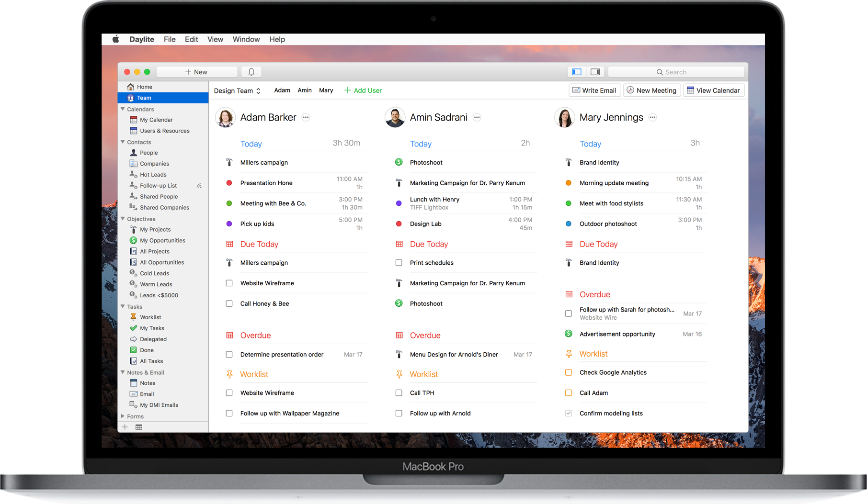
Task: Open Home via the house icon
Action: (131, 87)
